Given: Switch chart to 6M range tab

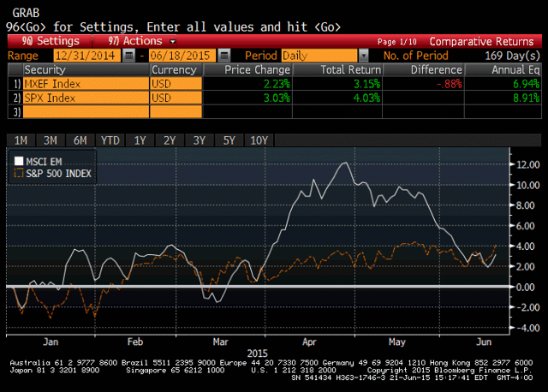Looking at the screenshot, I should click(x=80, y=140).
